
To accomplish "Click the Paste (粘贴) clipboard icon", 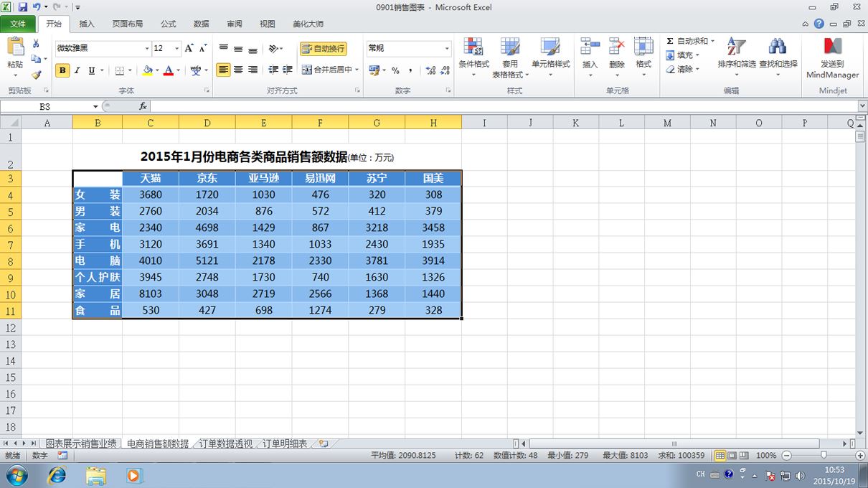I will [15, 47].
